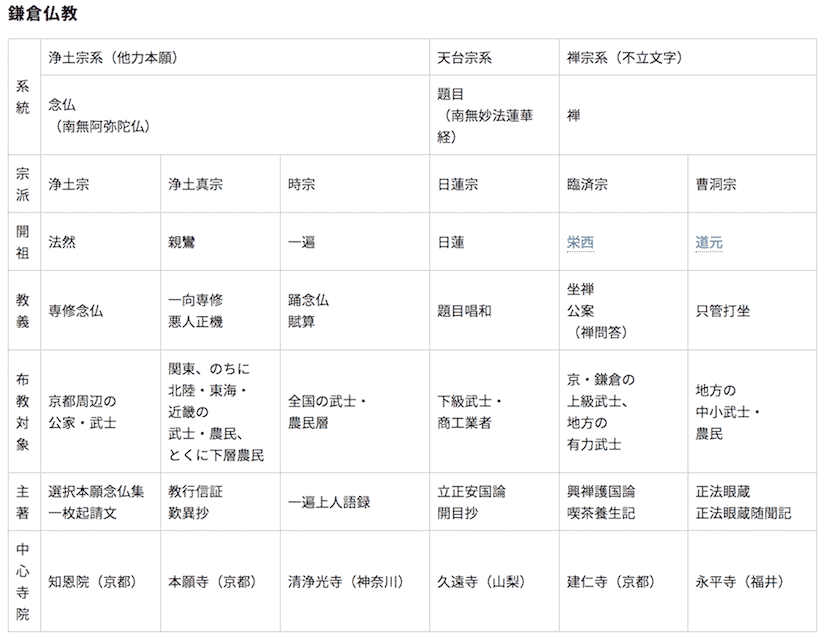The image size is (824, 637).
Task: Click the 下級武士・商工業者 cell
Action: (x=494, y=412)
